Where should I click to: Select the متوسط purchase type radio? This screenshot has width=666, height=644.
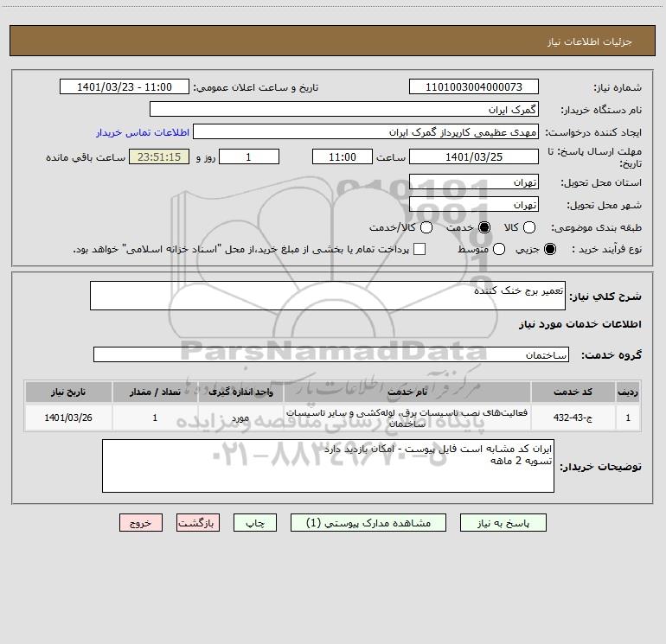tap(499, 249)
